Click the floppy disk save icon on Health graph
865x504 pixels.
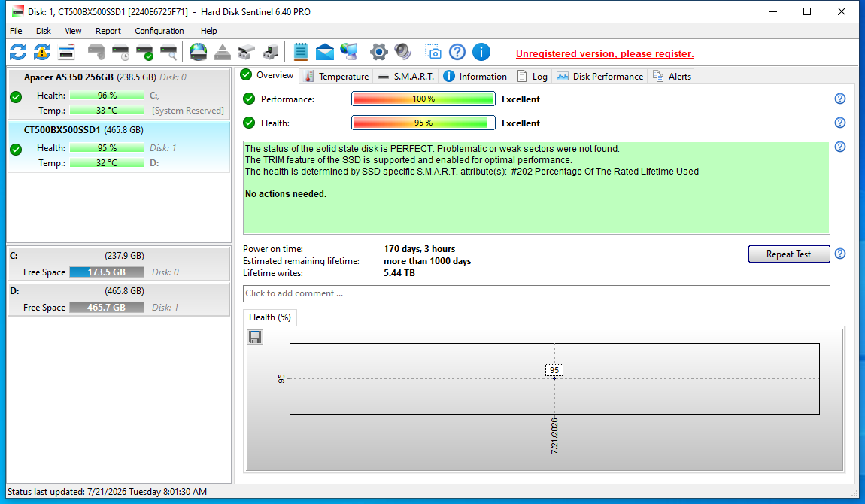pyautogui.click(x=255, y=337)
